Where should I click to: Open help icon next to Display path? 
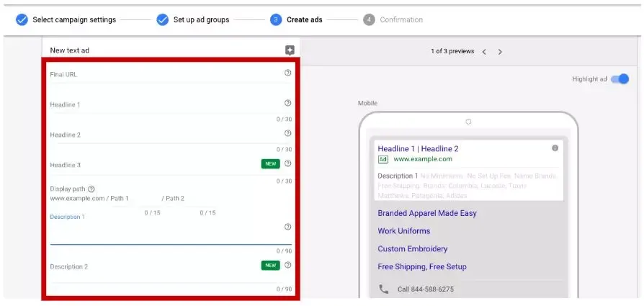tap(91, 189)
